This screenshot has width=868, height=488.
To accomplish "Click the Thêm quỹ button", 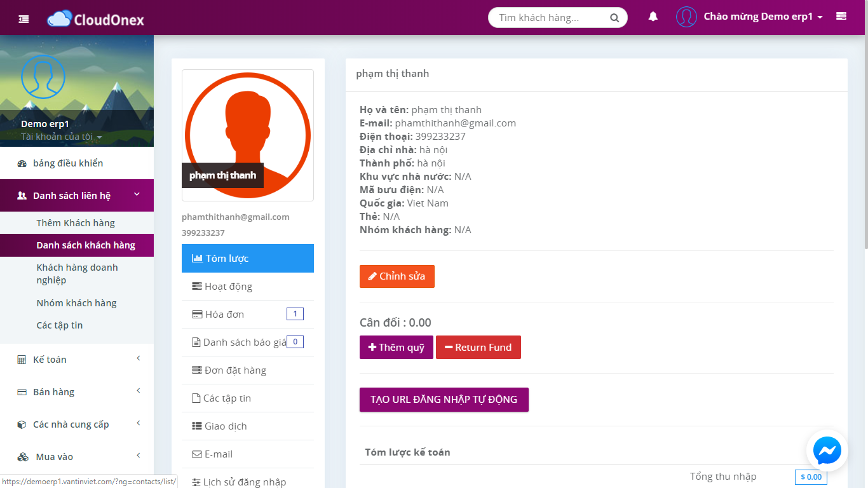I will point(397,348).
